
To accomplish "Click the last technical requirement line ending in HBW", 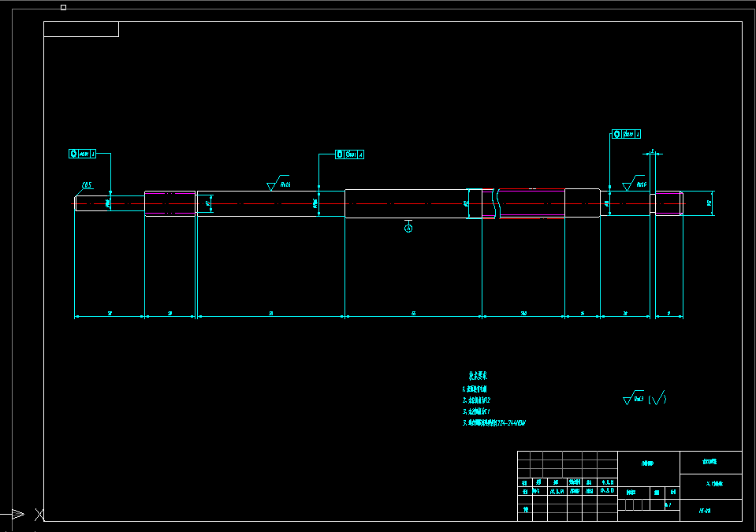I will point(494,423).
